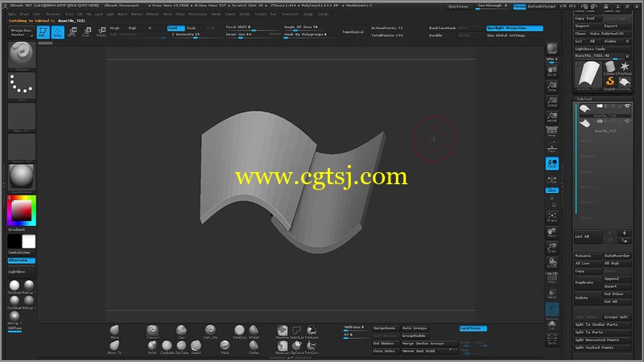The image size is (644, 362).
Task: Select the Edit mode icon
Action: point(43,32)
